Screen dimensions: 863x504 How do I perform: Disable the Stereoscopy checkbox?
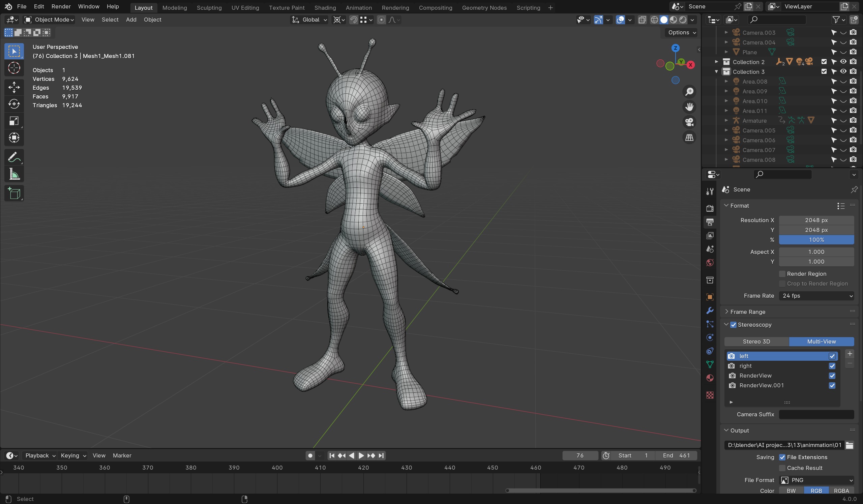pos(733,325)
